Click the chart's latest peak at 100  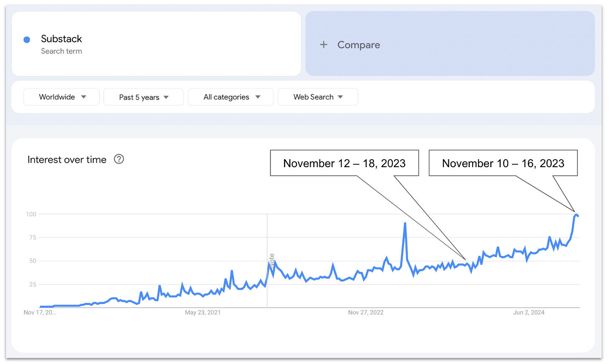576,215
